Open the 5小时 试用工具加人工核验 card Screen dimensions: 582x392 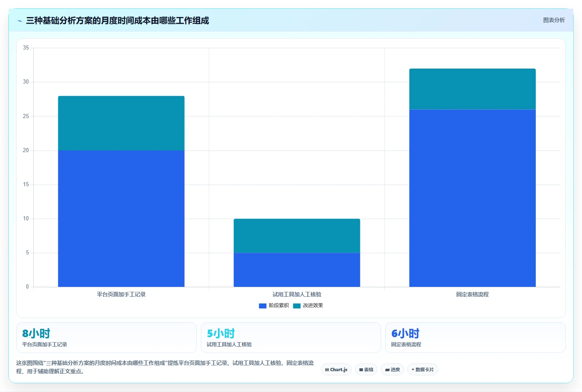[291, 338]
